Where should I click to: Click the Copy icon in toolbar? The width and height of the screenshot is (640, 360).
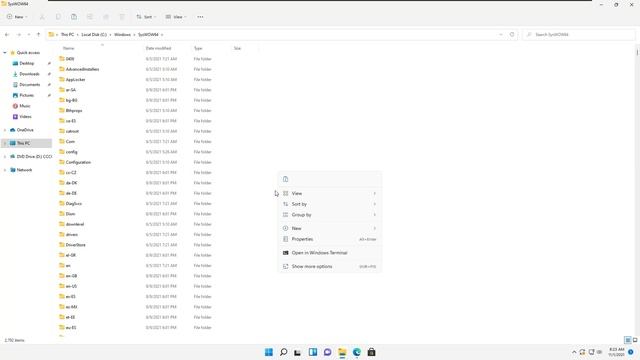[58, 17]
